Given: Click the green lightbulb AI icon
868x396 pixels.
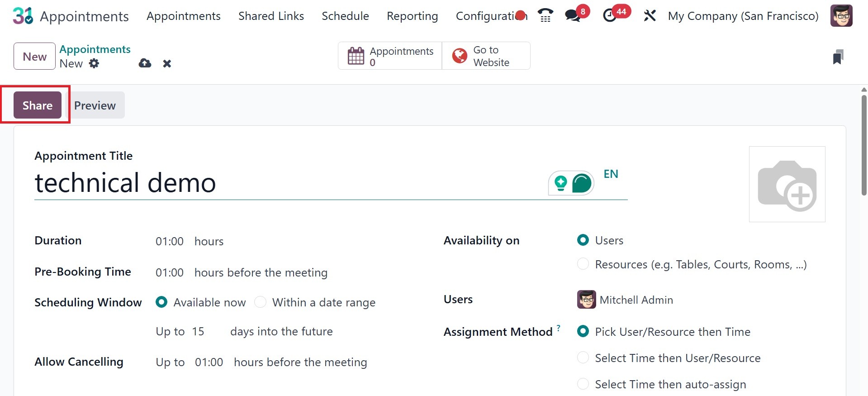Looking at the screenshot, I should pos(561,183).
